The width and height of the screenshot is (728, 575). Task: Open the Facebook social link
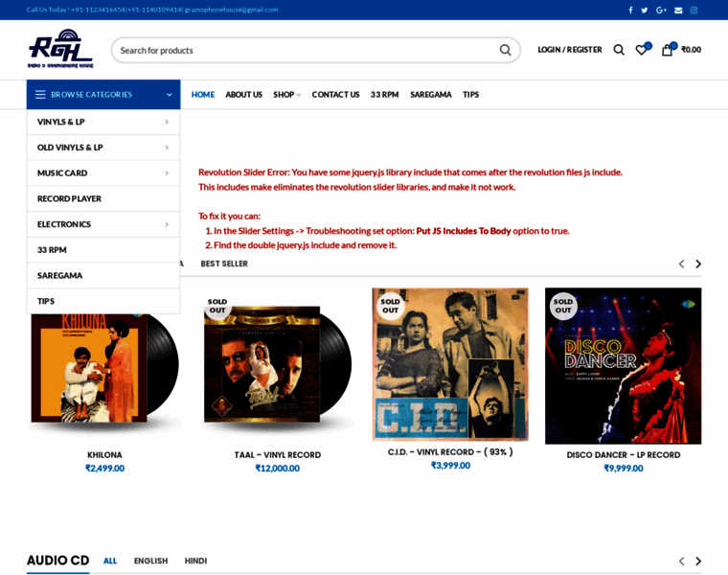pyautogui.click(x=630, y=10)
